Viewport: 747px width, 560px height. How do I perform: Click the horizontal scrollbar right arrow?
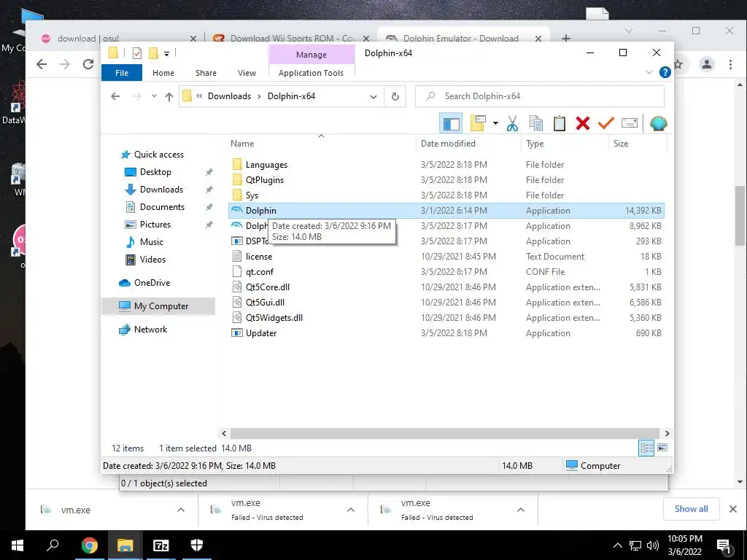667,433
